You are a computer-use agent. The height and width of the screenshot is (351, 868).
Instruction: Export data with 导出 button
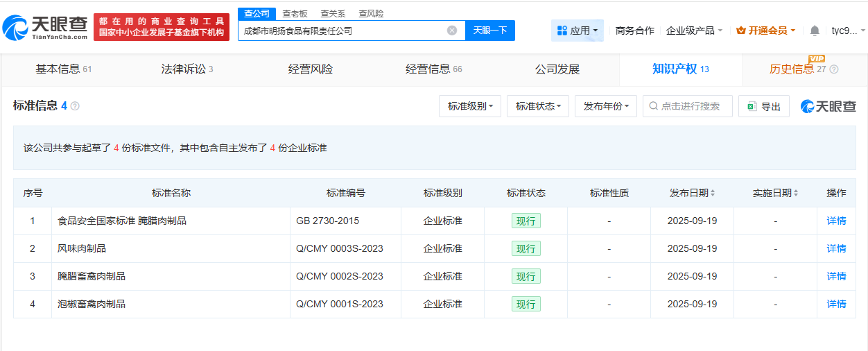pyautogui.click(x=764, y=106)
